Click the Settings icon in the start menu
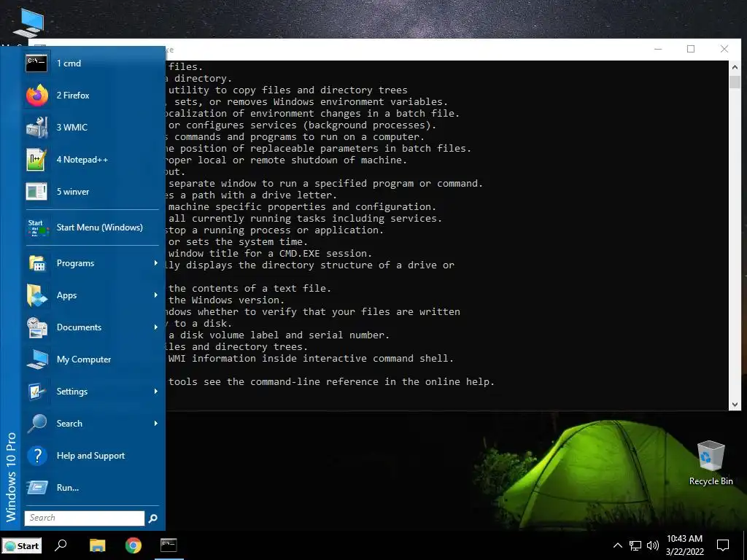This screenshot has width=747, height=560. point(36,392)
